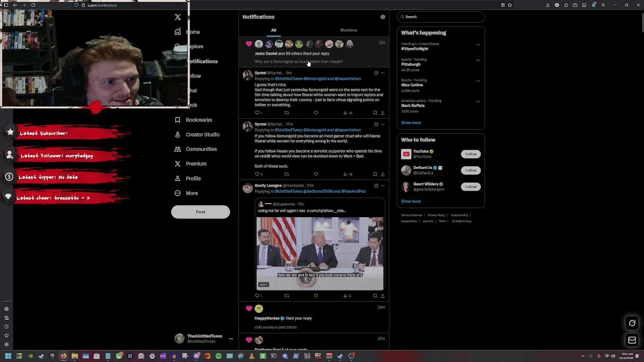Follow the Defiant L's account
Image resolution: width=644 pixels, height=362 pixels.
pos(470,170)
